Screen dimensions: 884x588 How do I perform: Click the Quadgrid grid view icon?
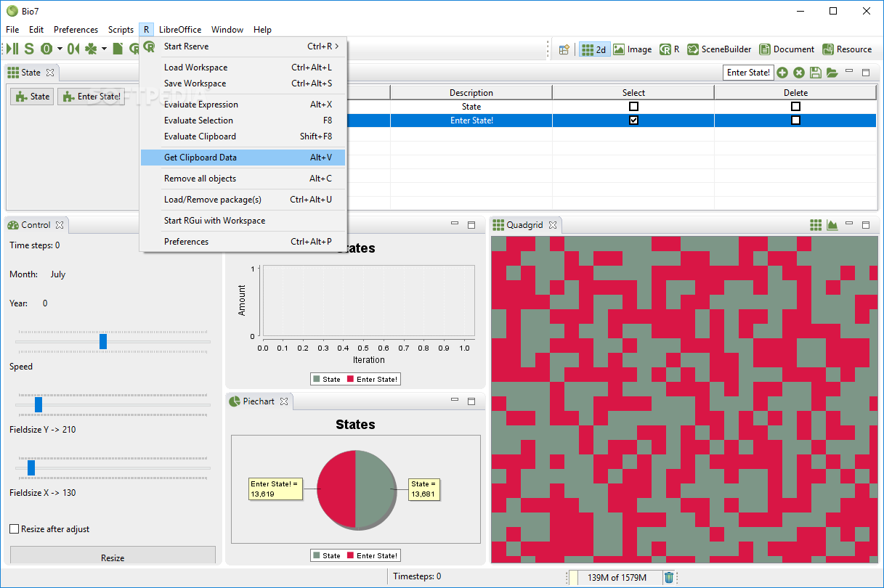coord(816,225)
